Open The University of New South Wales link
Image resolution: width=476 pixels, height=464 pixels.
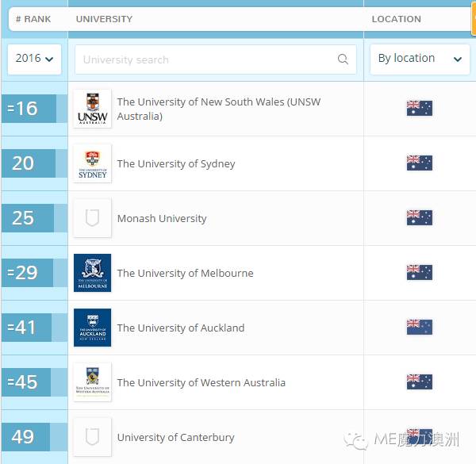click(219, 109)
